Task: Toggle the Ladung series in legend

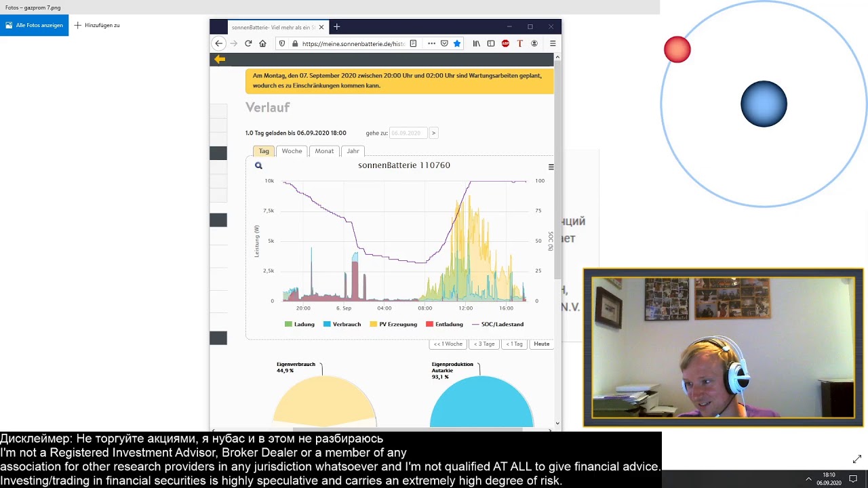Action: coord(300,325)
